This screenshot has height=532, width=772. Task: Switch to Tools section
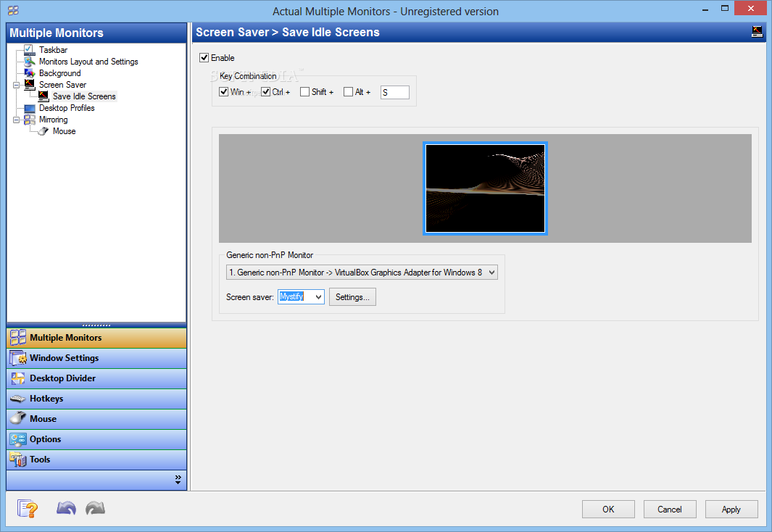[96, 460]
